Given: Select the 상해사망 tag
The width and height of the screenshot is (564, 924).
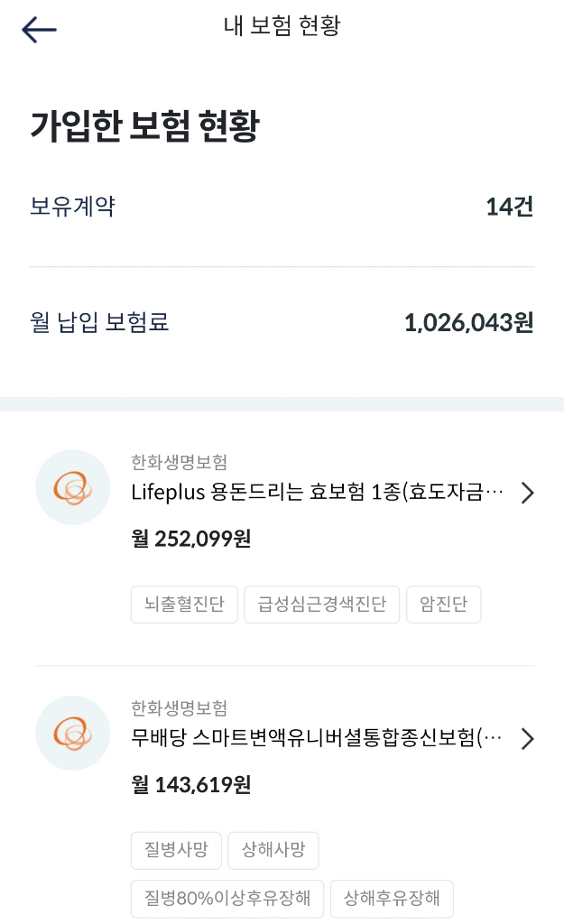Looking at the screenshot, I should click(x=273, y=850).
